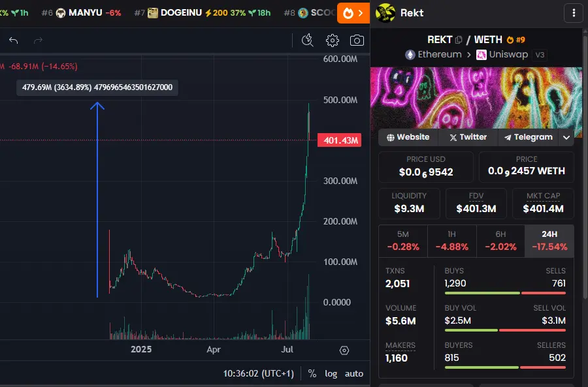The image size is (588, 387).
Task: Toggle auto scale on chart
Action: click(354, 373)
